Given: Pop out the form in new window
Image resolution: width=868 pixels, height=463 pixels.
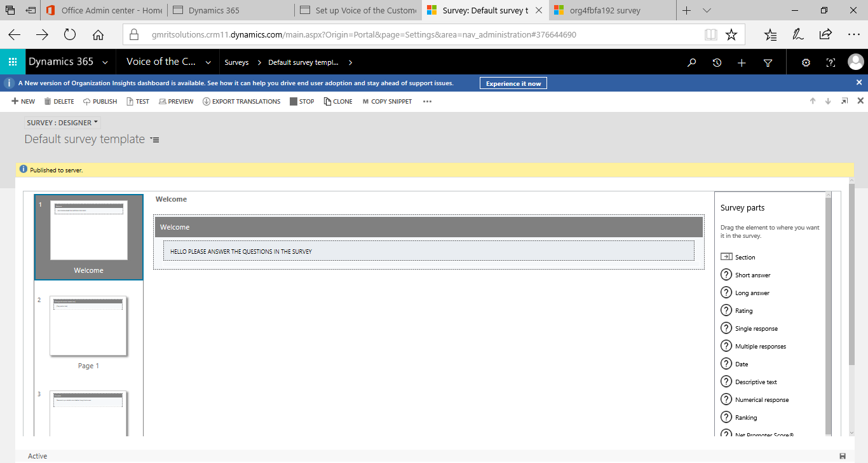Looking at the screenshot, I should (x=844, y=101).
